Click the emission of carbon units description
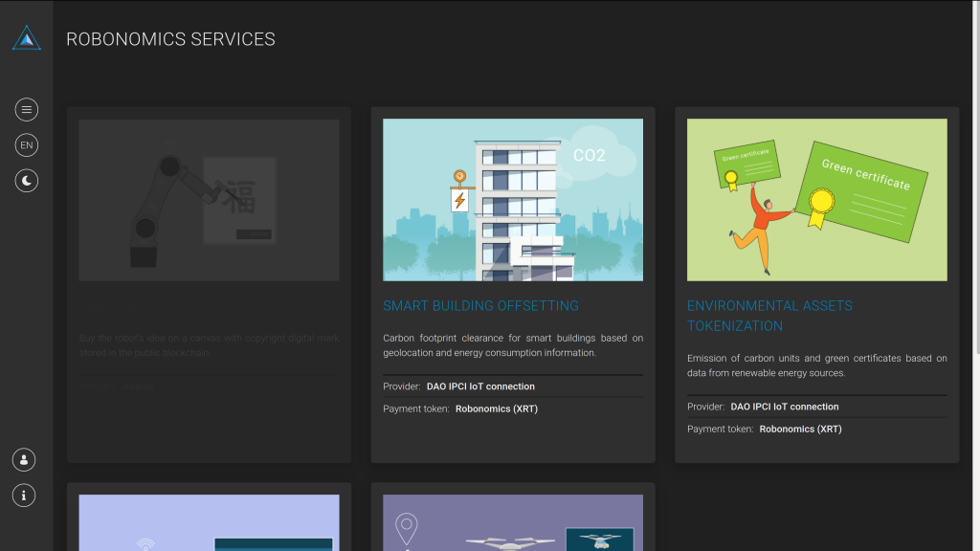The width and height of the screenshot is (980, 551). tap(817, 365)
